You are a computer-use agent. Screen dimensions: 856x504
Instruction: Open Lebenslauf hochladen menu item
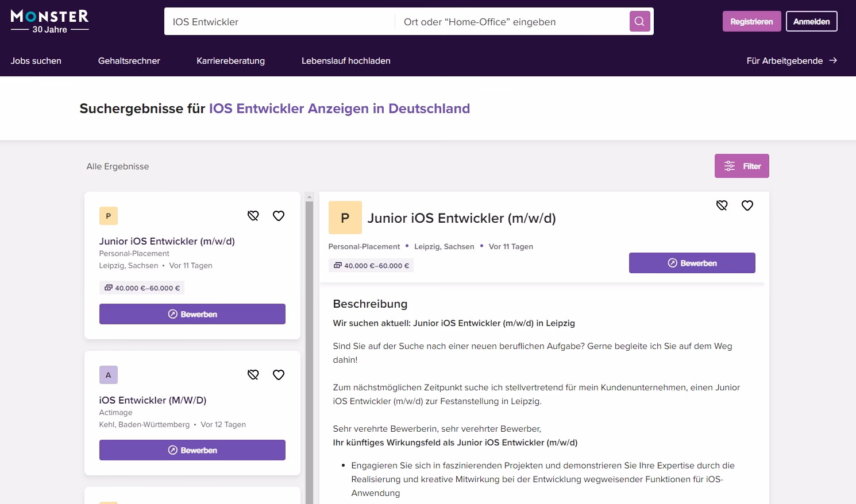coord(346,61)
